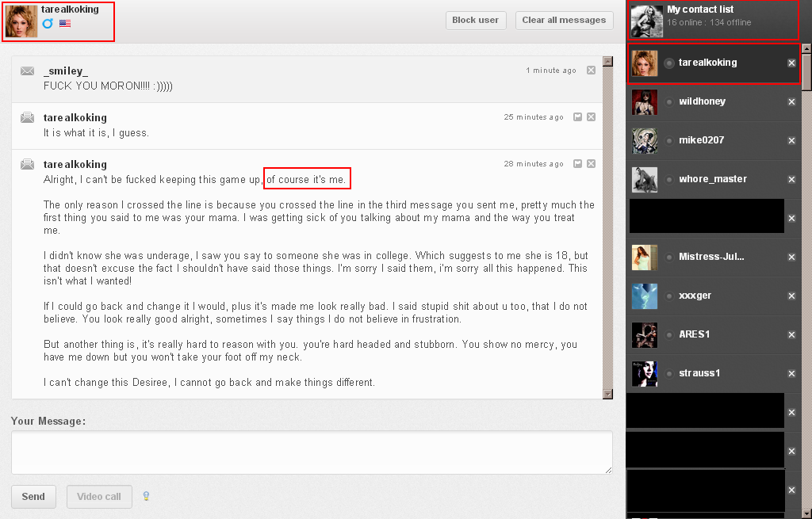Remove Mistress-Jul... from contacts
The image size is (812, 519).
[x=791, y=258]
